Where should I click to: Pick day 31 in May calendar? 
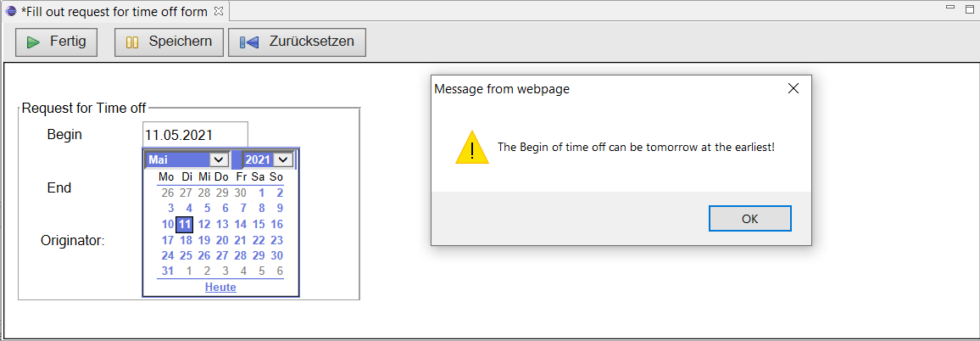(168, 271)
